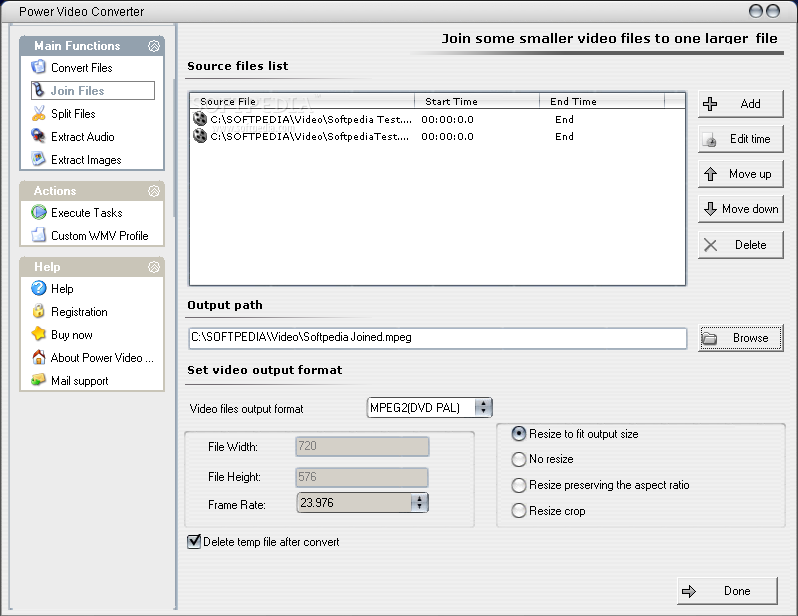Click the clock icon on the Edit time button

coord(710,139)
